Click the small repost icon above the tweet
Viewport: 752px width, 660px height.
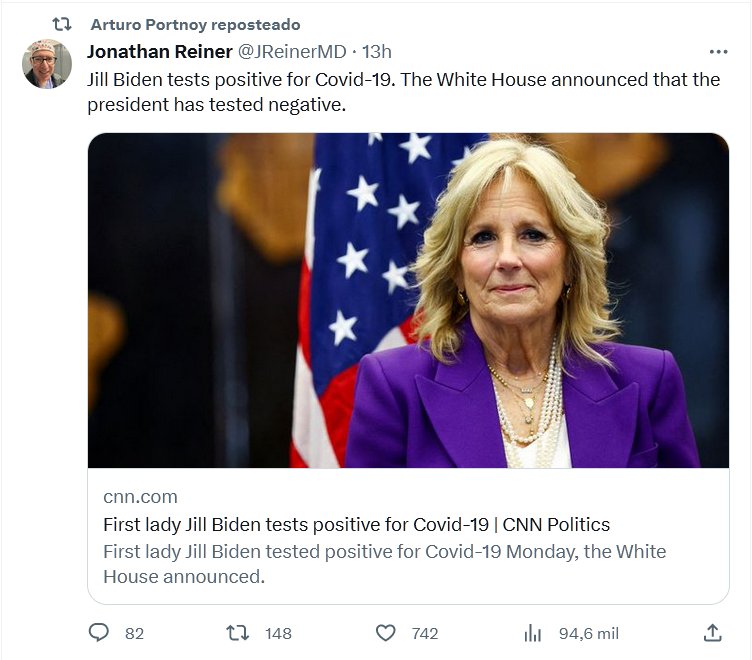[61, 24]
